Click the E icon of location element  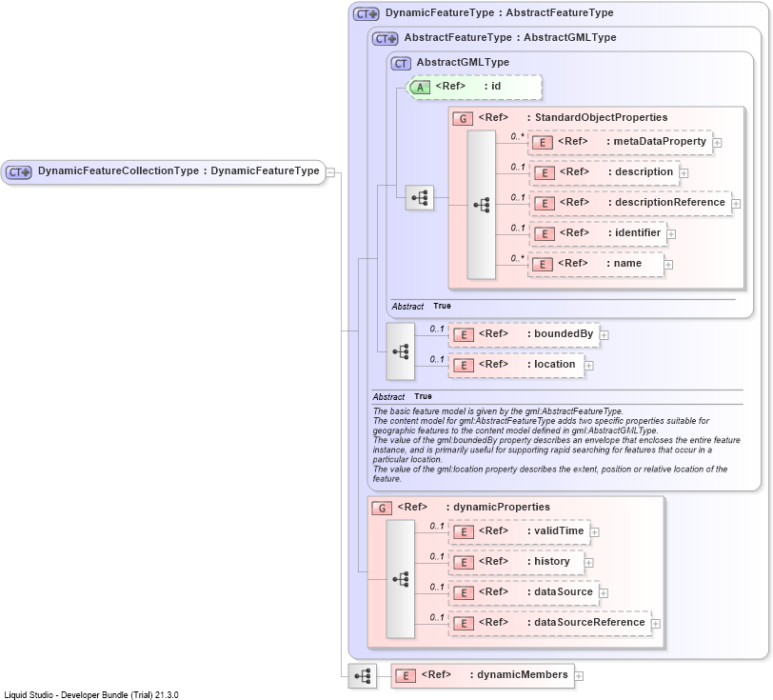click(x=464, y=366)
